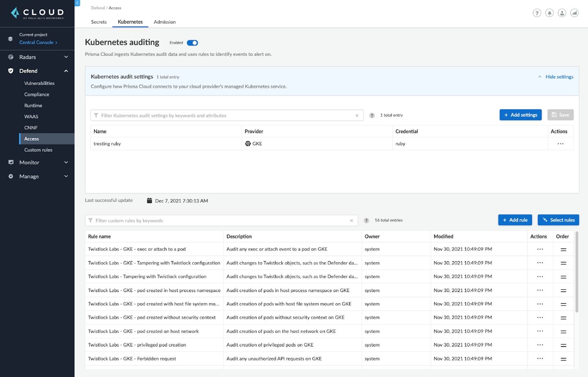Collapse the sidebar with the arrow handle
The image size is (588, 377).
coord(77,3)
